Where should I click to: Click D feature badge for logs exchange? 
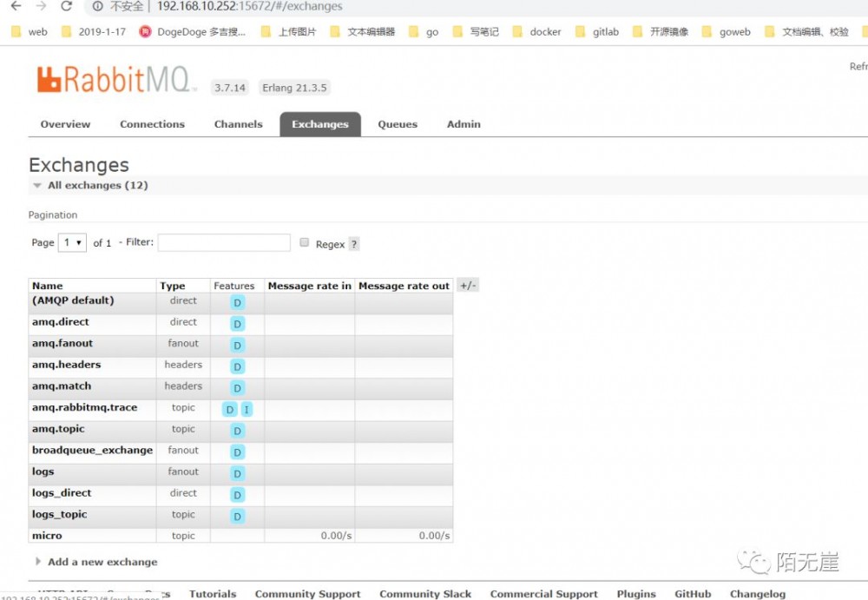pos(238,474)
